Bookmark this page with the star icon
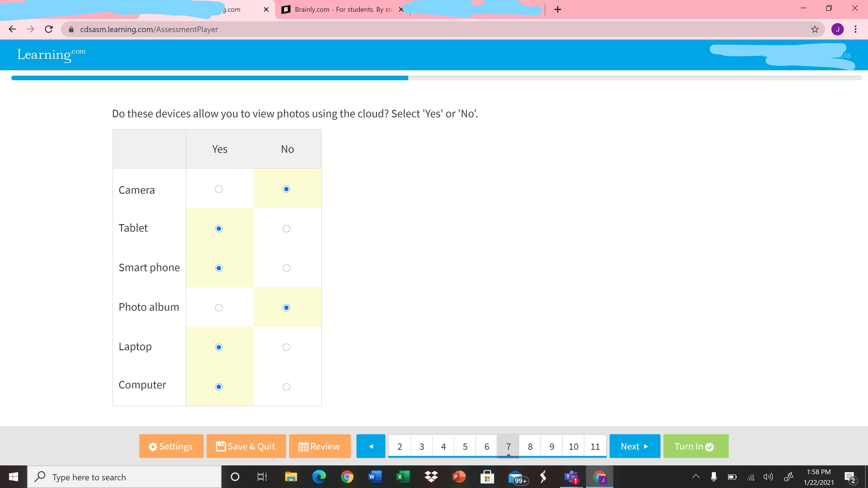This screenshot has height=488, width=868. (814, 29)
